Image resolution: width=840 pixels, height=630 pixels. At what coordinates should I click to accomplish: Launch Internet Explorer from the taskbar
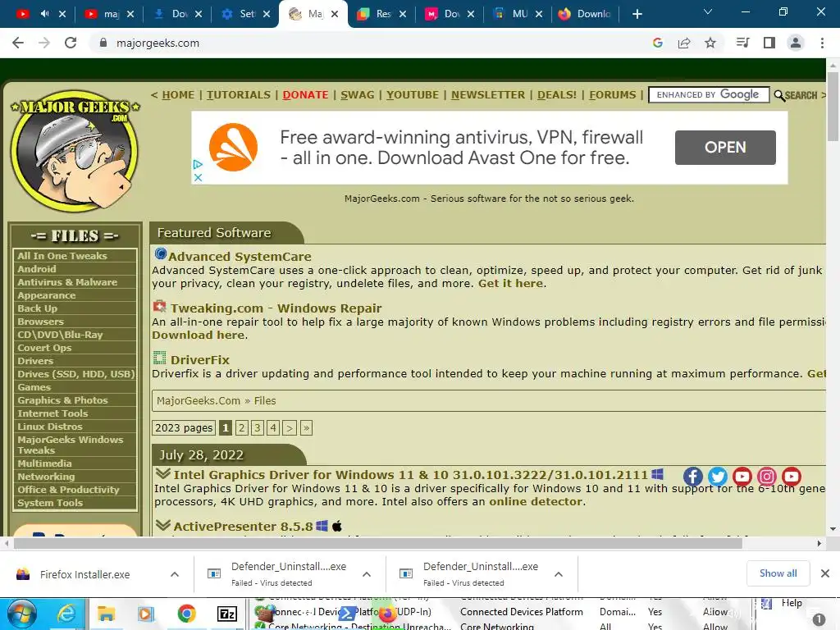tap(66, 614)
